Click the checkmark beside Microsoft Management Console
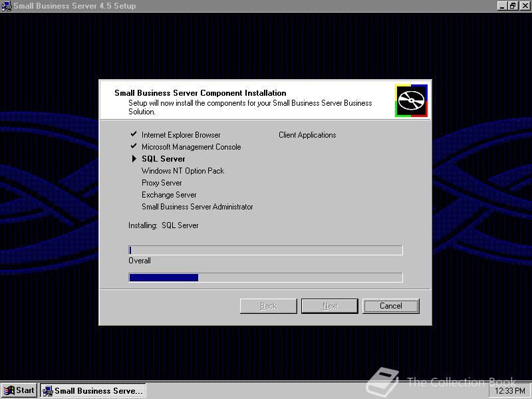 134,146
